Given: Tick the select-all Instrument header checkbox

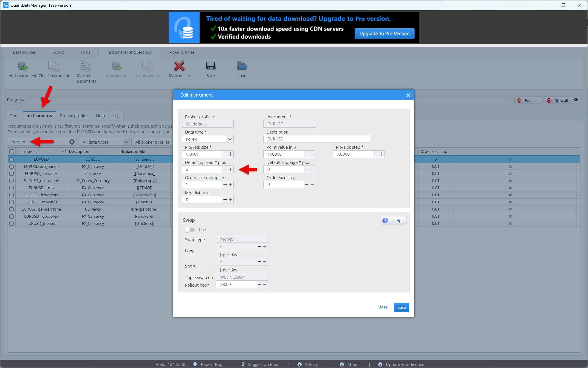Looking at the screenshot, I should click(11, 151).
